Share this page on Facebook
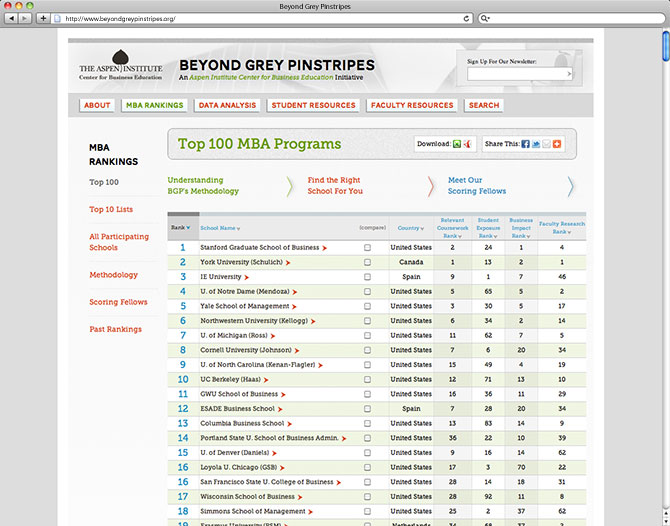670x526 pixels. pyautogui.click(x=526, y=144)
